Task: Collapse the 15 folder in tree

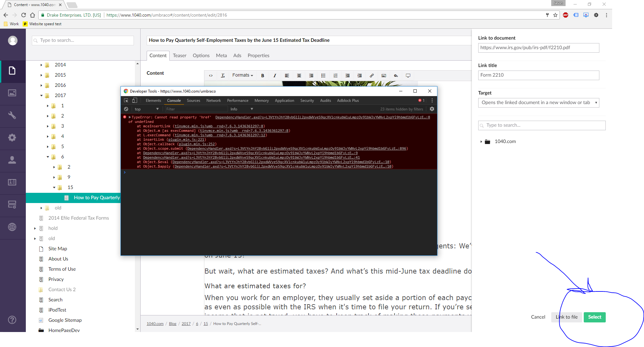Action: 54,187
